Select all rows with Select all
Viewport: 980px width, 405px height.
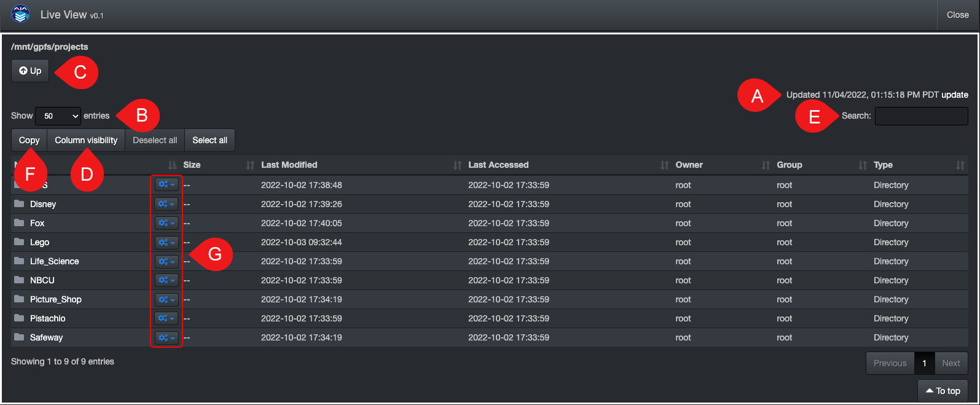click(210, 140)
